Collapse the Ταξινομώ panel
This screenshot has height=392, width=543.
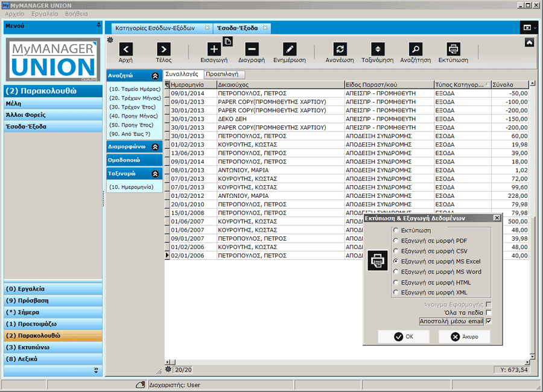click(x=155, y=174)
